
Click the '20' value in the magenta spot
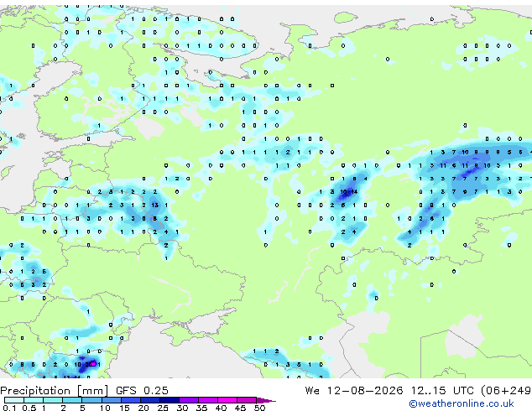(x=89, y=365)
